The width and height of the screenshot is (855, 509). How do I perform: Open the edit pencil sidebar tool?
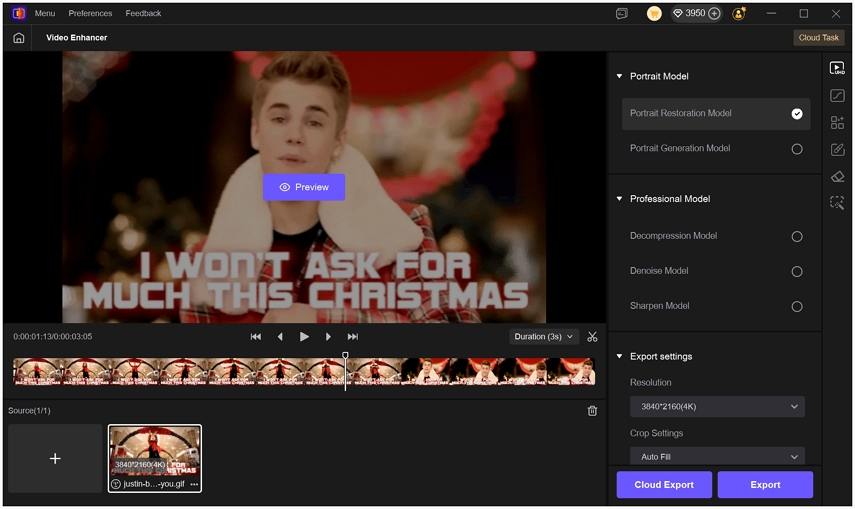[837, 149]
